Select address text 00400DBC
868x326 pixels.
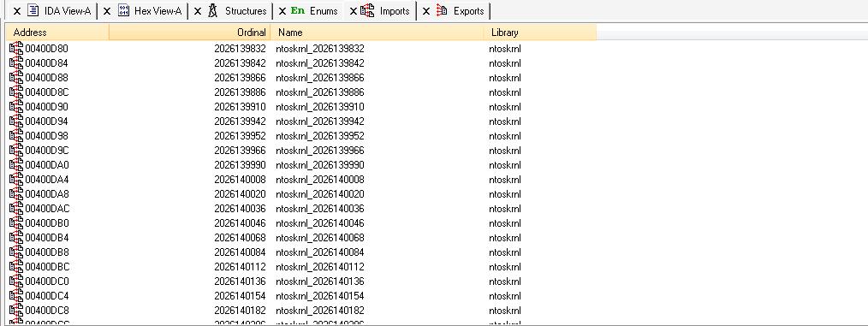click(x=48, y=267)
